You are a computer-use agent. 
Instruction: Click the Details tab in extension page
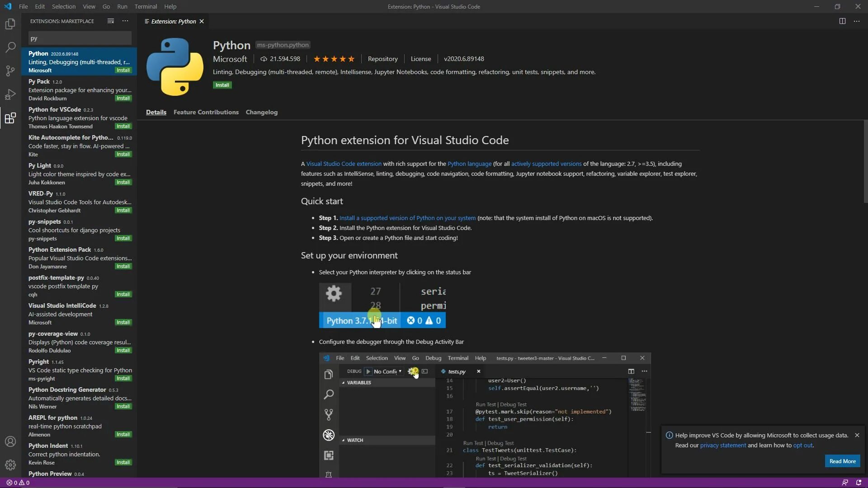pos(156,112)
